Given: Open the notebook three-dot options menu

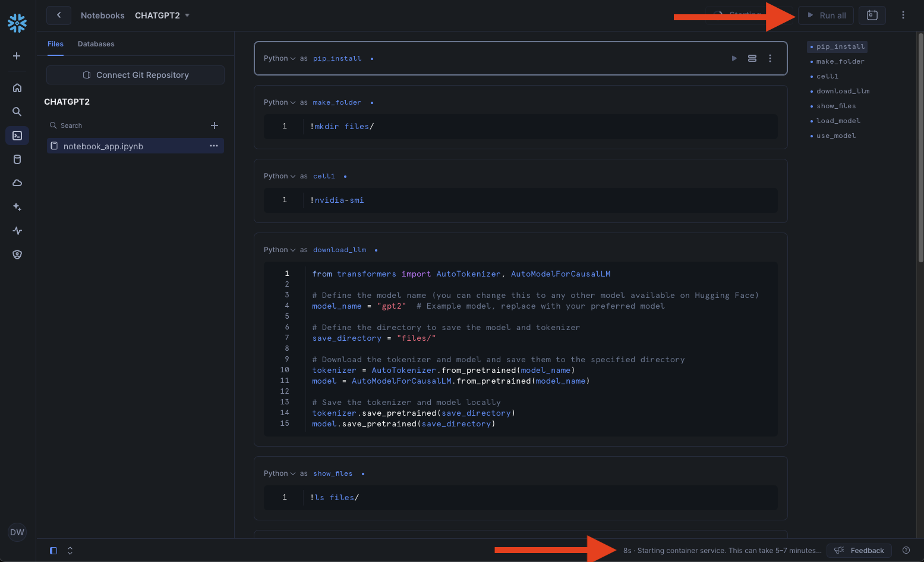Looking at the screenshot, I should coord(903,15).
